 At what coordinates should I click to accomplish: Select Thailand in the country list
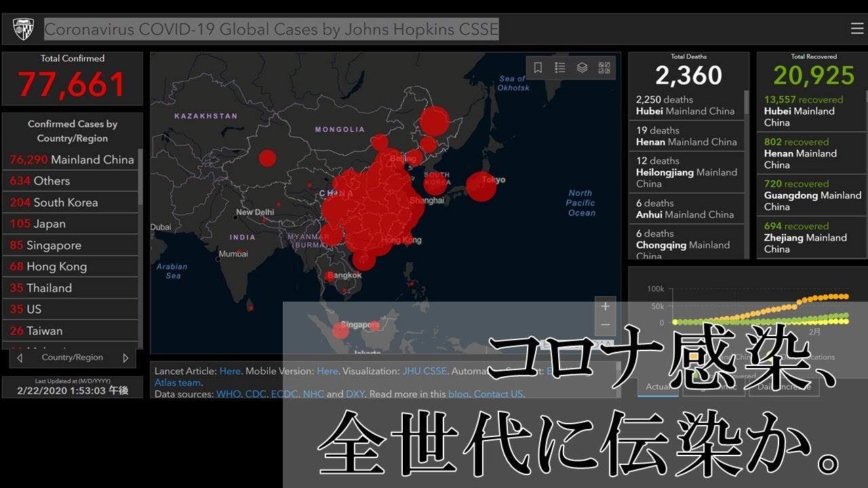(72, 288)
